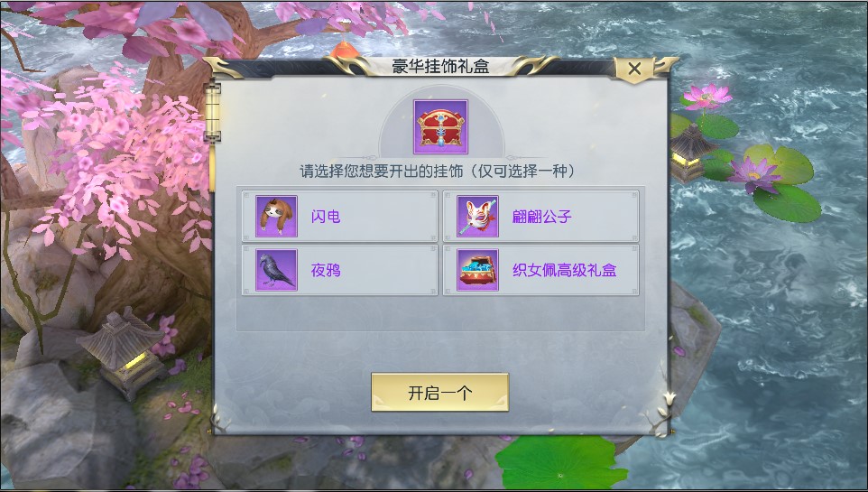The image size is (868, 492).
Task: Choose the 翩翩公子 option label
Action: [x=541, y=217]
